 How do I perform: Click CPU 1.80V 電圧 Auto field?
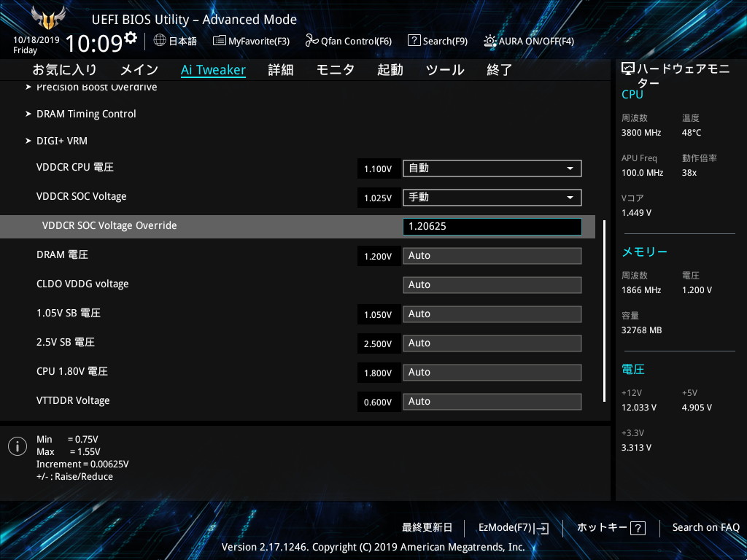coord(492,373)
